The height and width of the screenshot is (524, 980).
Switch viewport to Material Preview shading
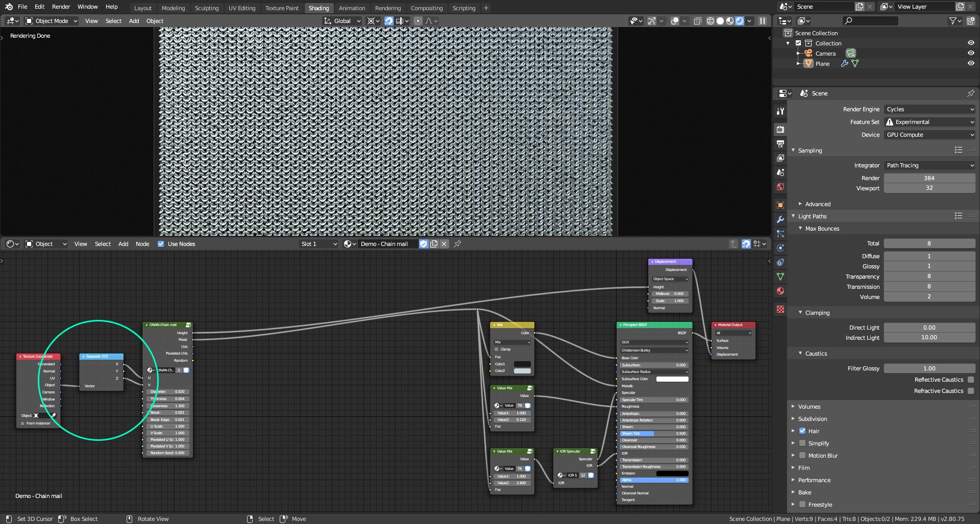tap(730, 21)
